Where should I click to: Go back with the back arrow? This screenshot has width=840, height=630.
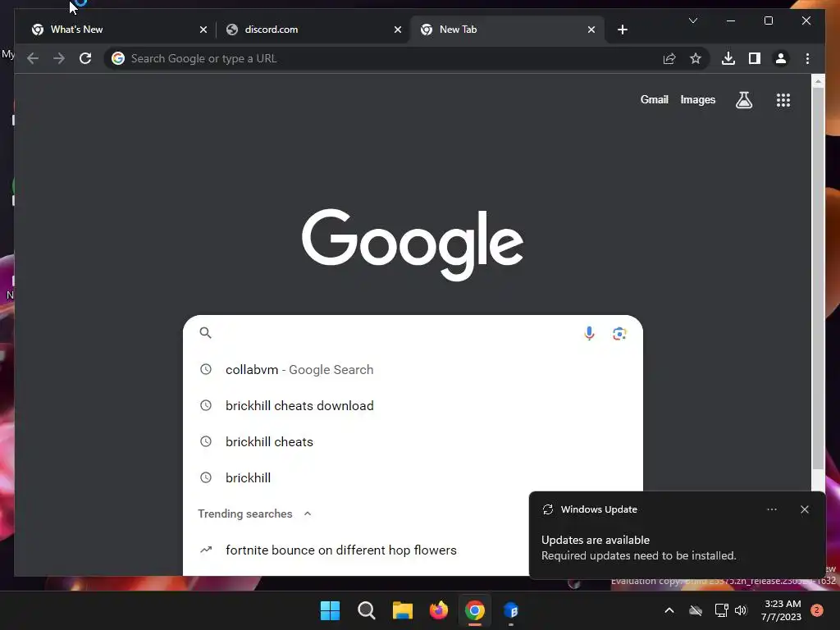[33, 58]
